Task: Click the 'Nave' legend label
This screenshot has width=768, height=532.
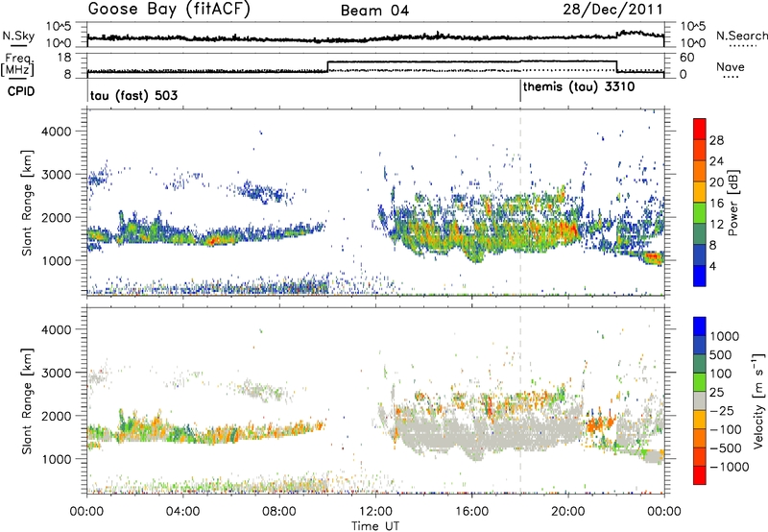Action: click(731, 66)
